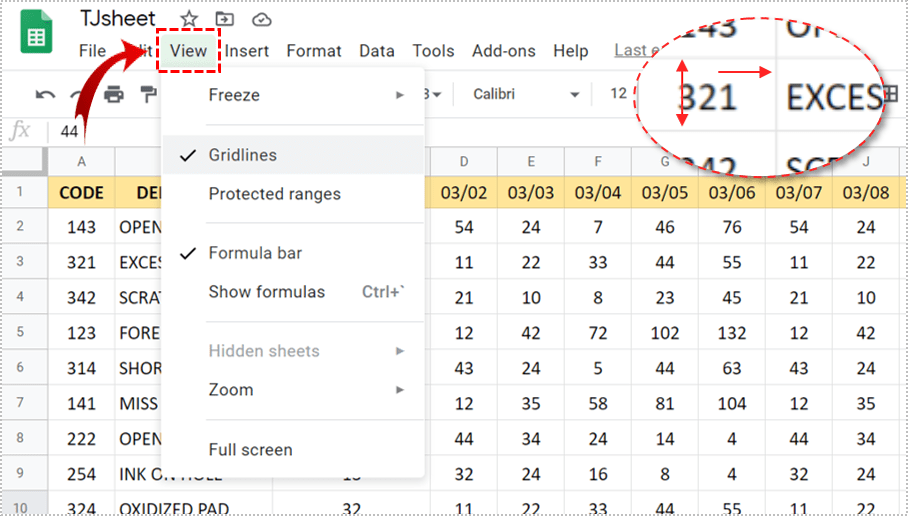Open the Calibri font dropdown

(526, 94)
